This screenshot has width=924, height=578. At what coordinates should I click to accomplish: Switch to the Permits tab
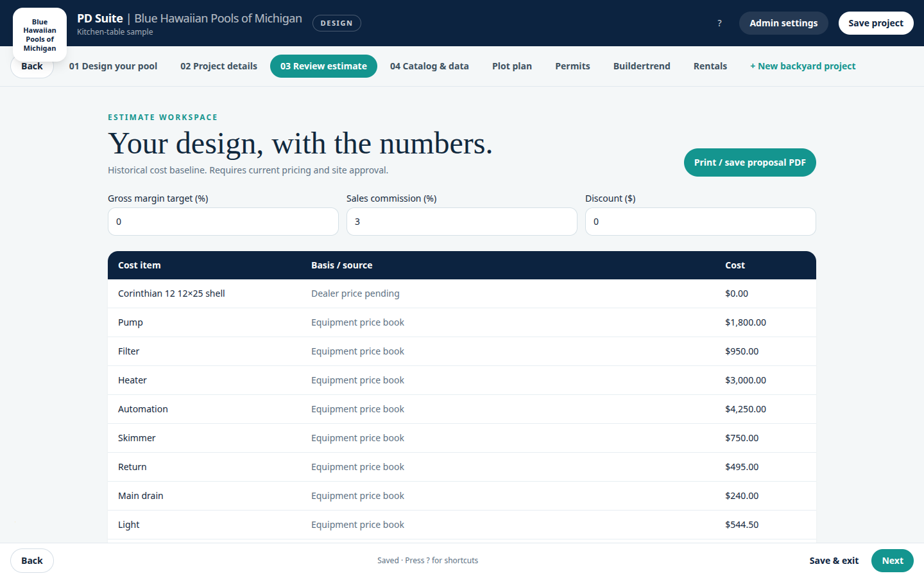pyautogui.click(x=572, y=66)
